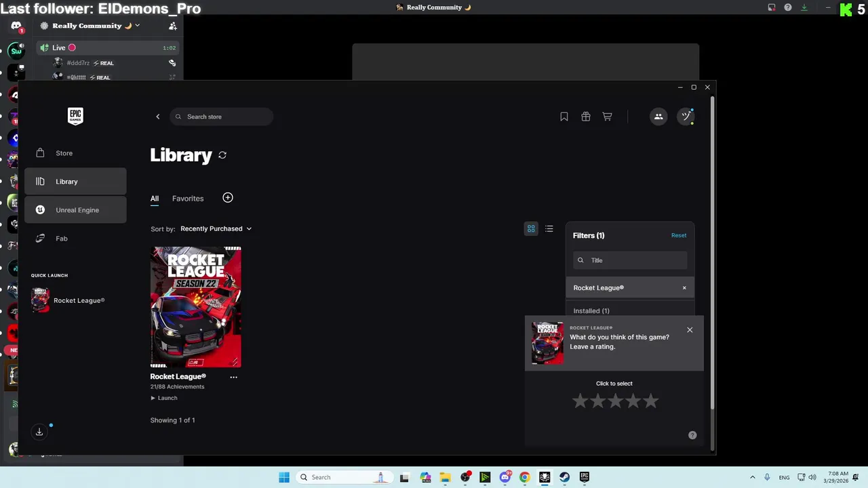Viewport: 868px width, 488px height.
Task: Open Rocket League three-dot options menu
Action: click(x=234, y=377)
